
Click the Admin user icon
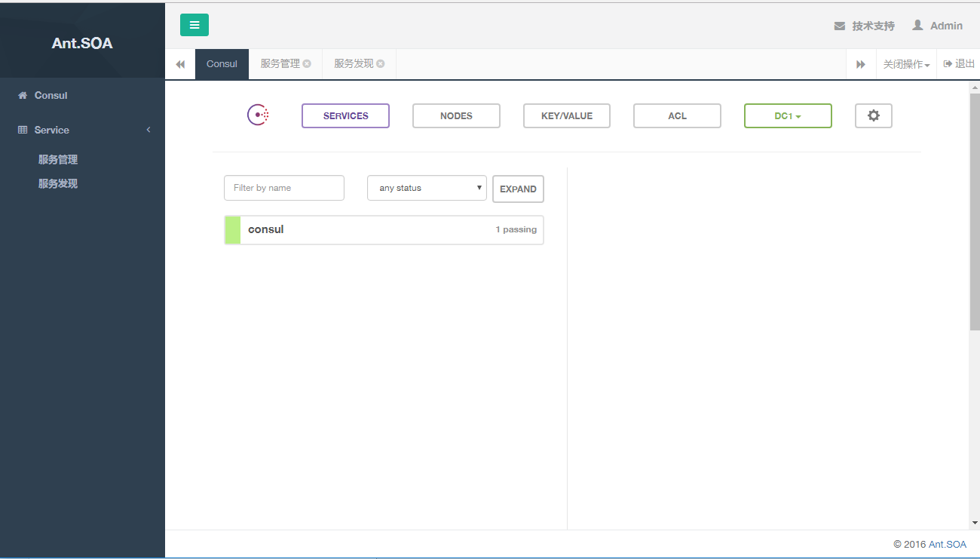click(917, 25)
